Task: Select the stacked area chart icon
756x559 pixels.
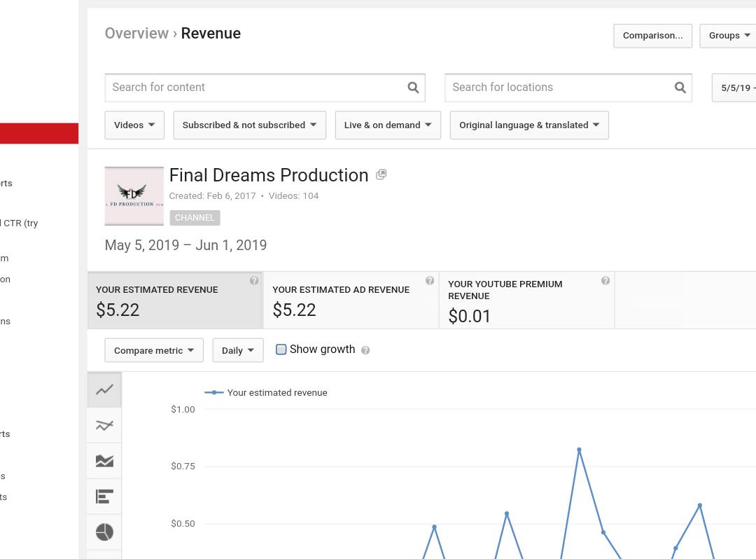Action: coord(104,461)
